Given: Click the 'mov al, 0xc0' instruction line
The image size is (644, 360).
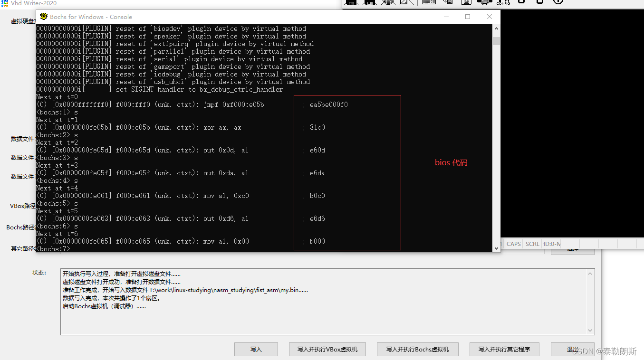Looking at the screenshot, I should pyautogui.click(x=181, y=196).
